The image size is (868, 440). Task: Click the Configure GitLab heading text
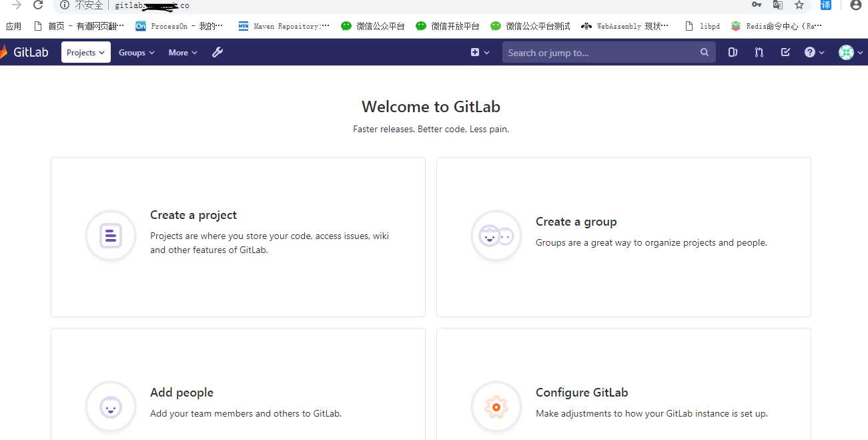point(582,393)
